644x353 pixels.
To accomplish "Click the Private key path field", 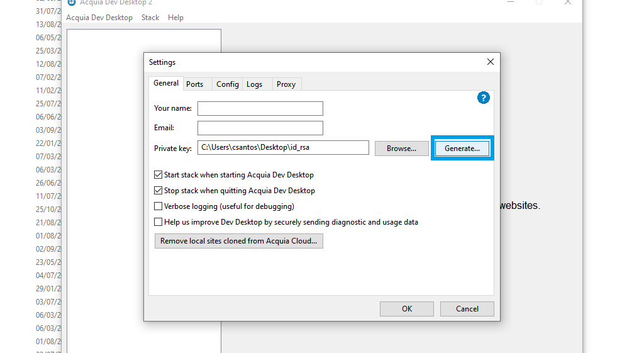I will (x=283, y=148).
